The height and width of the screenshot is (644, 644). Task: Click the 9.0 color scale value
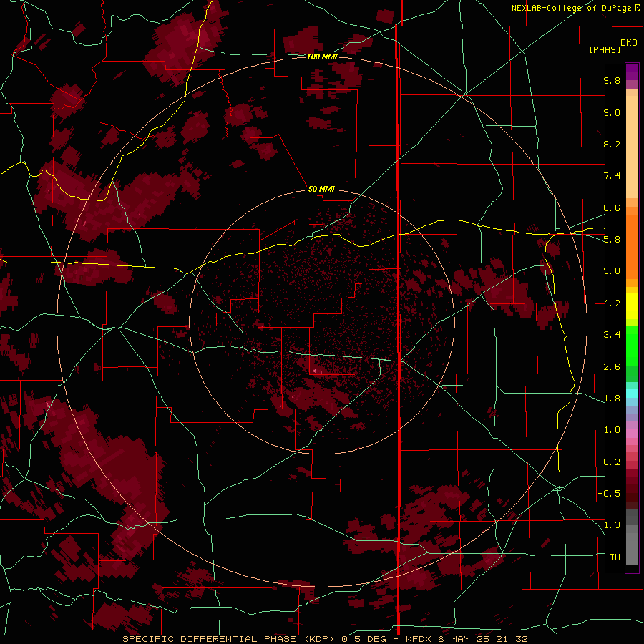pyautogui.click(x=612, y=112)
